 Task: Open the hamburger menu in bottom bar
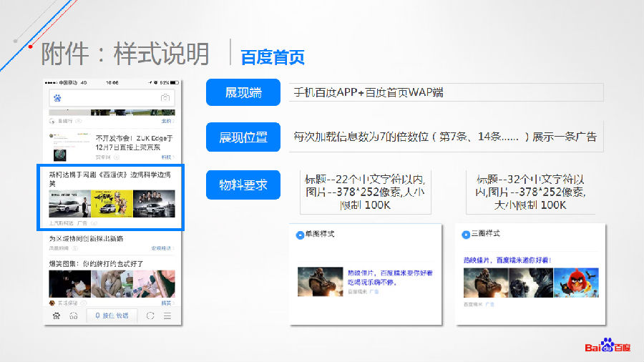(167, 315)
